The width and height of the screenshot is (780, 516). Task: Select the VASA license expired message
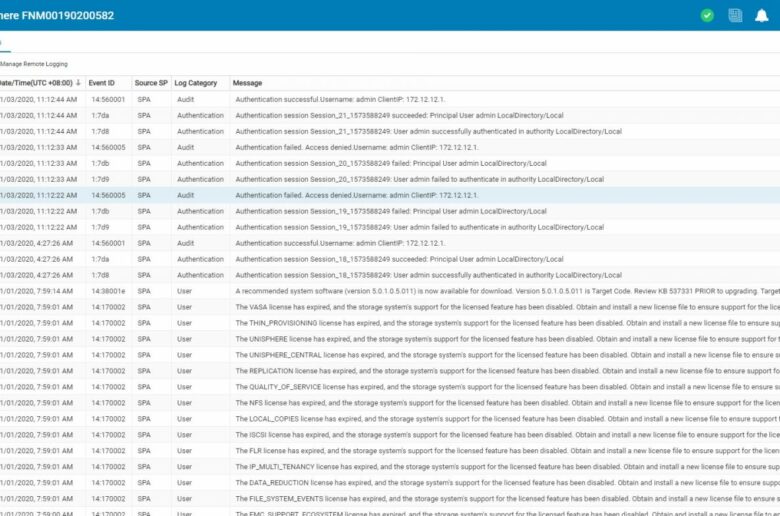(x=507, y=307)
